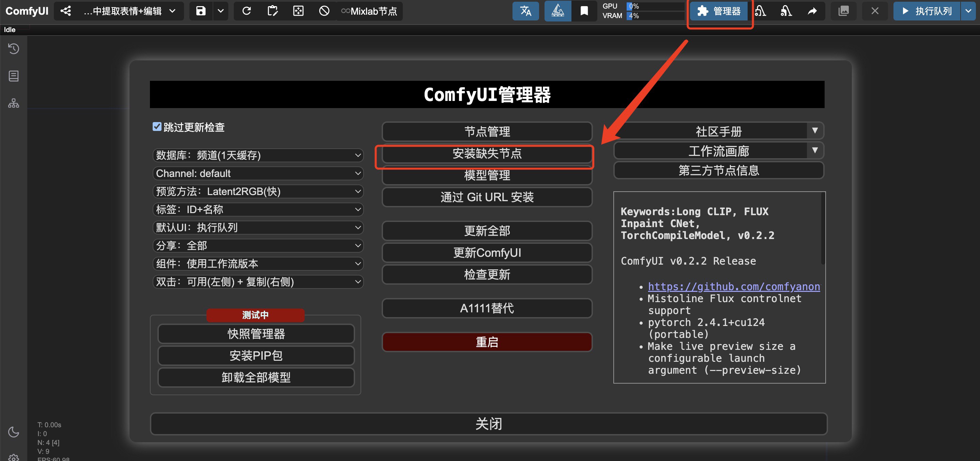Click the 第三方节点信息 button
980x461 pixels.
[719, 170]
